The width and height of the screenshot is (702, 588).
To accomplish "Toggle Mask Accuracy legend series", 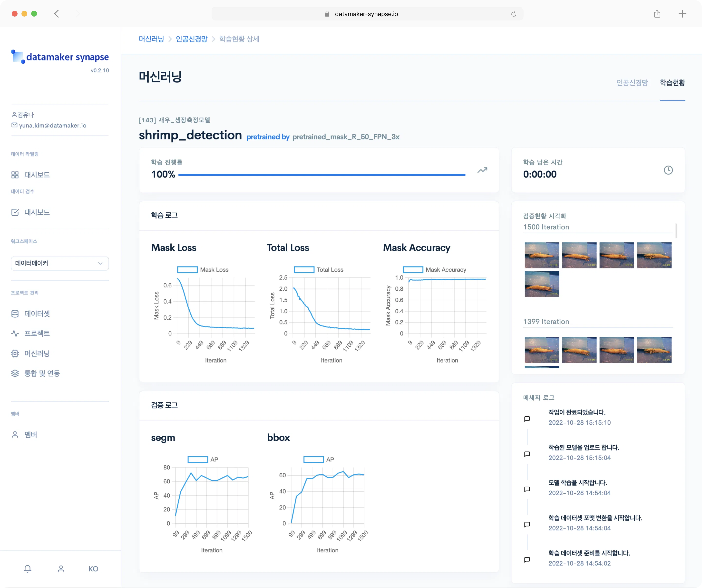I will click(434, 269).
